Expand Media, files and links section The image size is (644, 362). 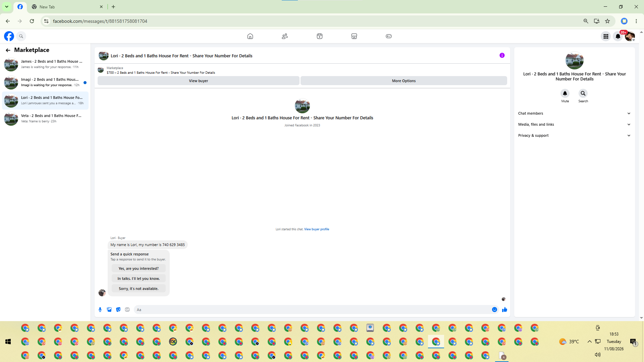tap(574, 125)
